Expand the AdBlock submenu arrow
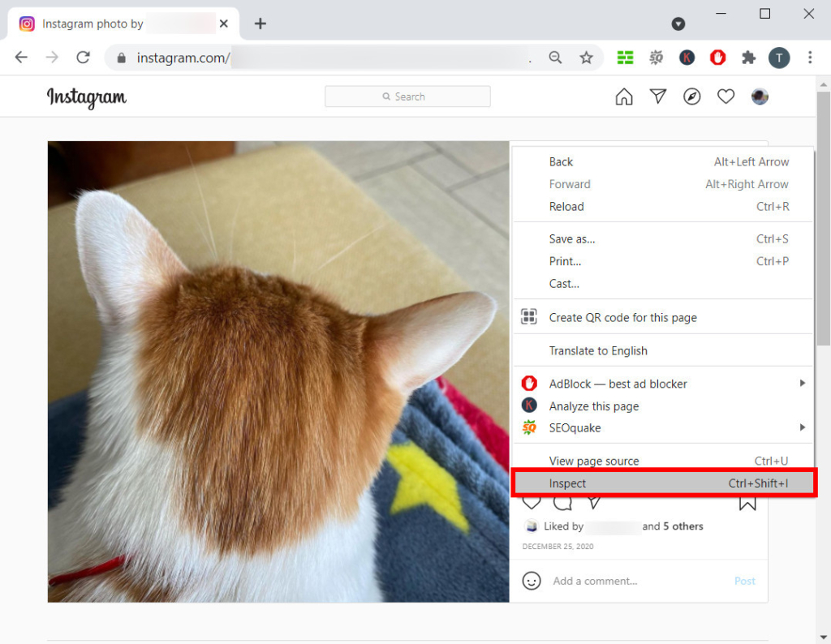 tap(802, 383)
